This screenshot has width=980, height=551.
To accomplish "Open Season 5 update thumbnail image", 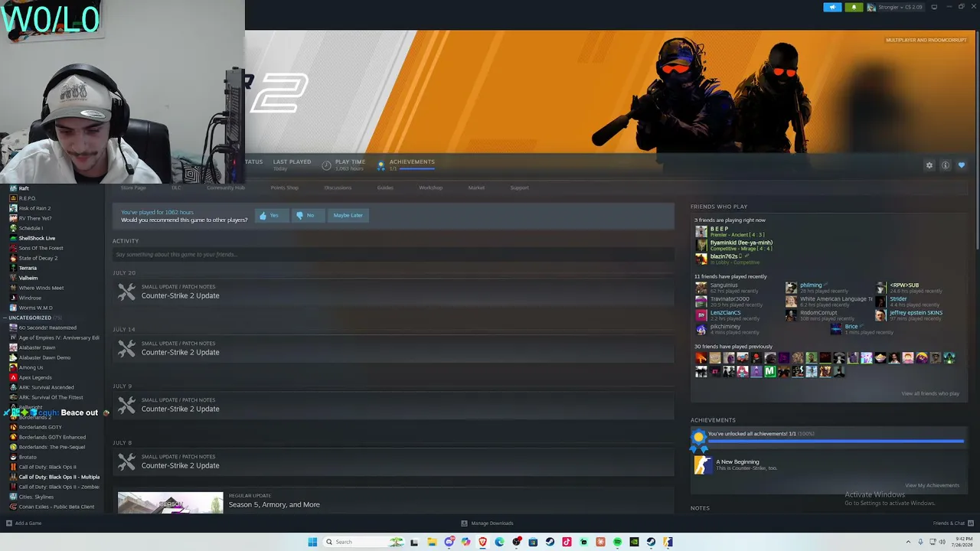I will coord(170,503).
